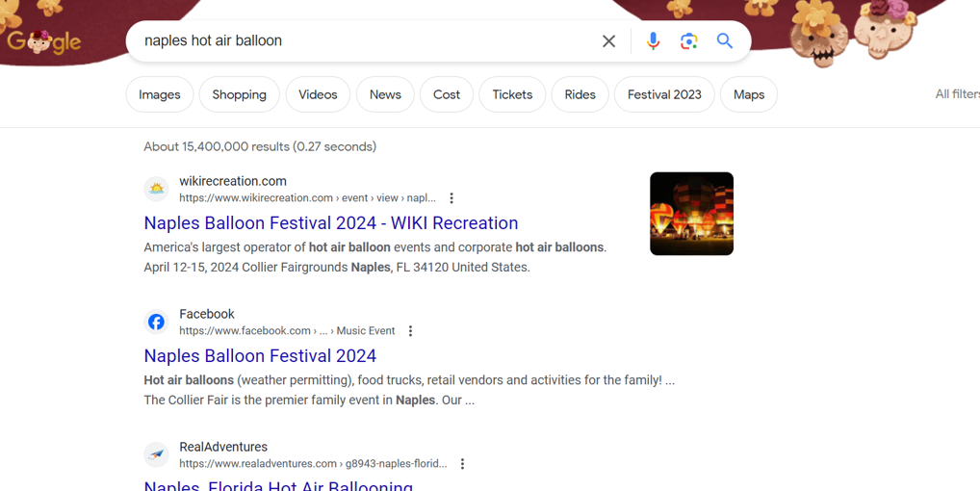Click the blue magnifying glass search button
Viewport: 980px width, 491px height.
pyautogui.click(x=725, y=41)
